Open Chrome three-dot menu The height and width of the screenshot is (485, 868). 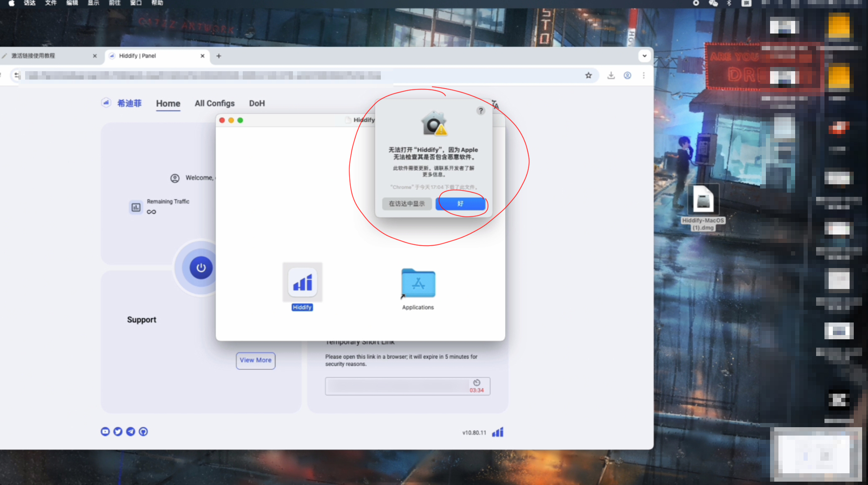644,75
